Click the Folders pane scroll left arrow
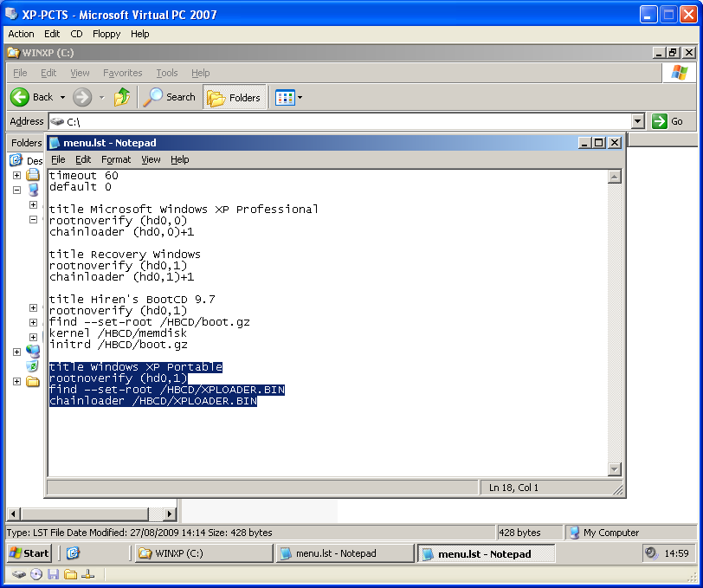This screenshot has height=588, width=703. (x=14, y=514)
